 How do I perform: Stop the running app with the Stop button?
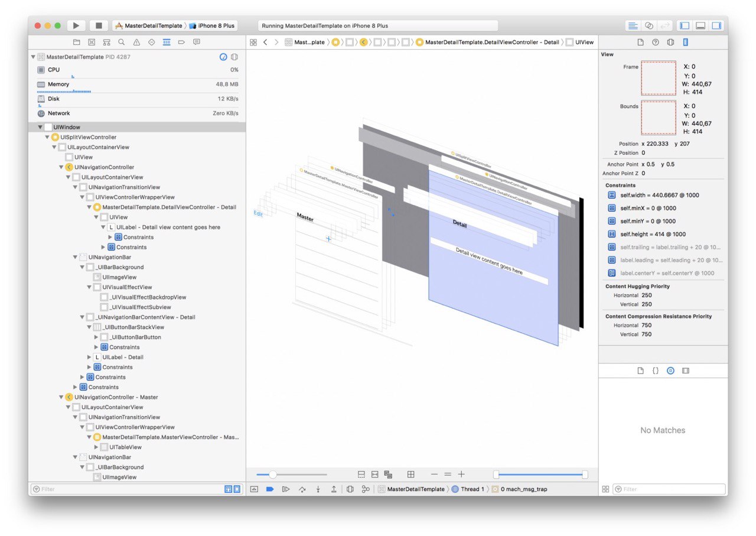click(99, 25)
